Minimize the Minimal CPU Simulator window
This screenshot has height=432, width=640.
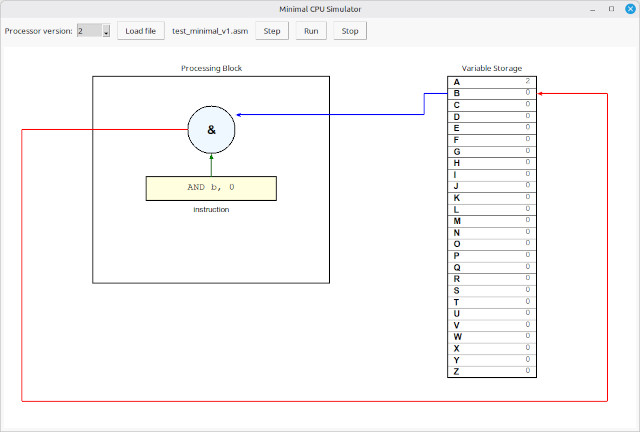(593, 9)
